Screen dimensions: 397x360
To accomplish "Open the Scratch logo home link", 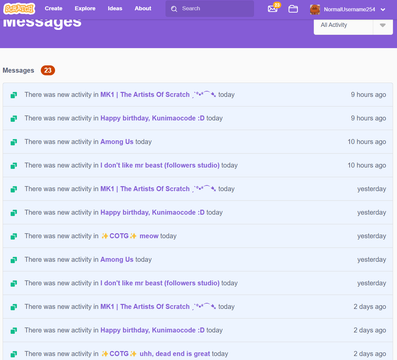I will point(19,9).
